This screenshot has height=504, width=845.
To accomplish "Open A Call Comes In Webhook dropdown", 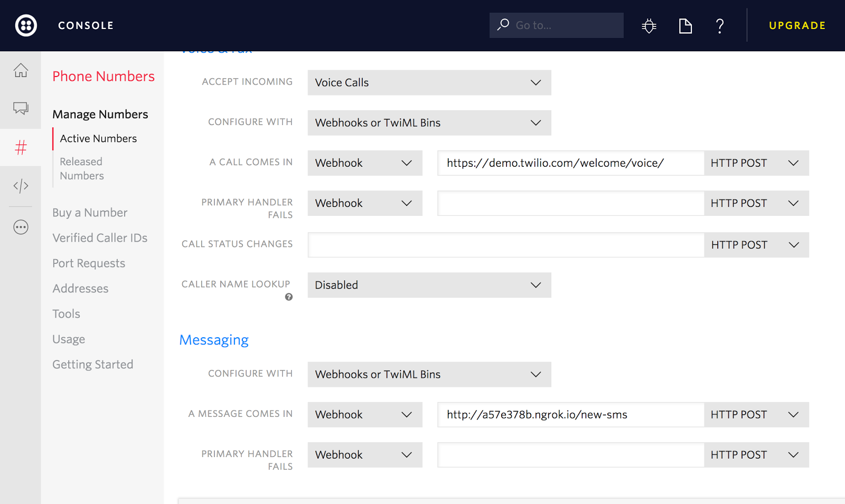I will coord(365,163).
